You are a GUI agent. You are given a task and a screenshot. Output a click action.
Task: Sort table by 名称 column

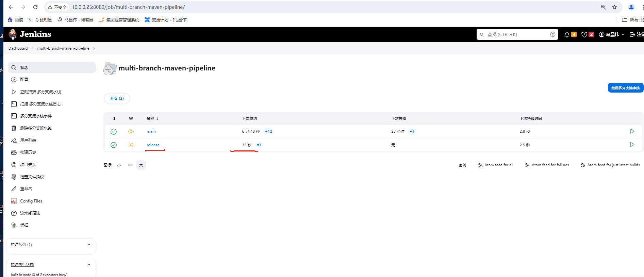click(152, 118)
